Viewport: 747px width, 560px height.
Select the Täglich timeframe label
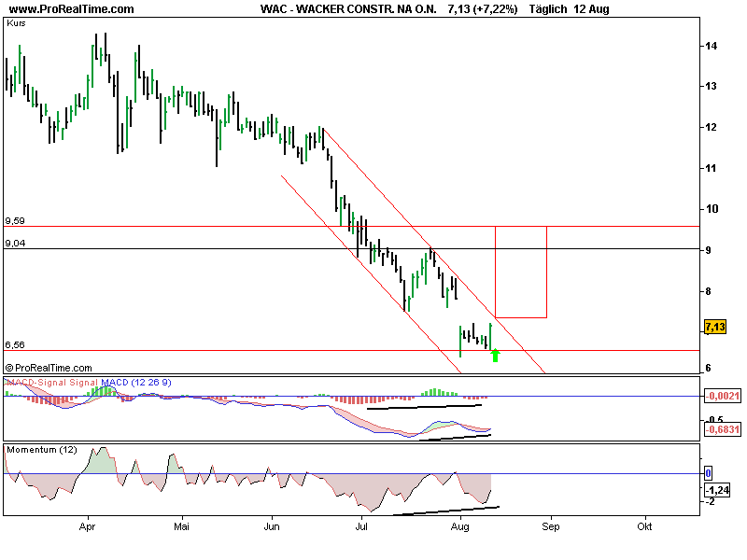pyautogui.click(x=548, y=9)
